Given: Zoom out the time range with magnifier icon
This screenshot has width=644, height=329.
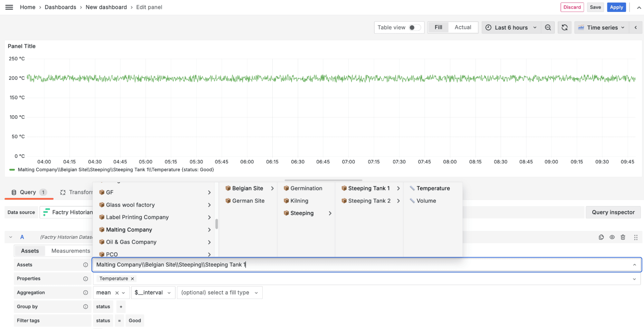Looking at the screenshot, I should [548, 27].
